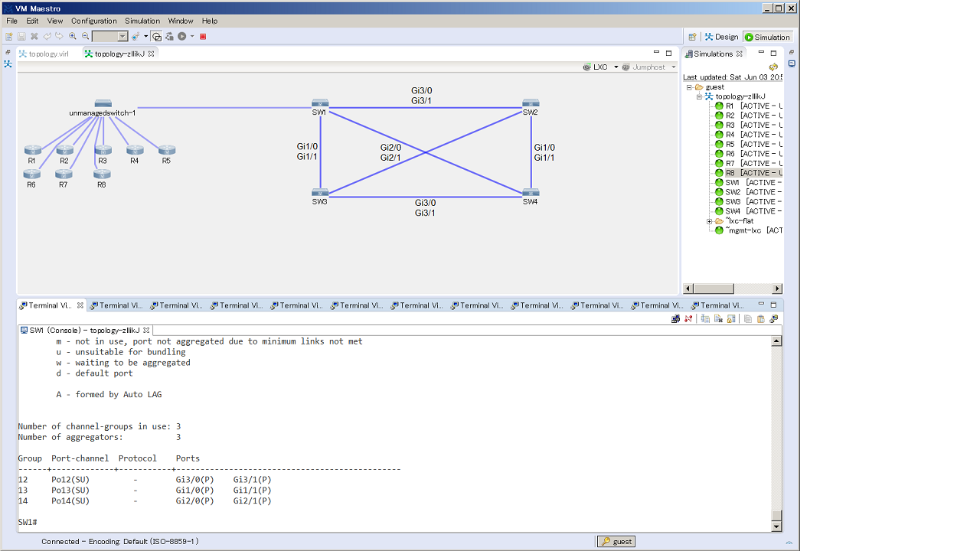Image resolution: width=980 pixels, height=551 pixels.
Task: Click the restore view icon left of editor tabs
Action: [8, 52]
